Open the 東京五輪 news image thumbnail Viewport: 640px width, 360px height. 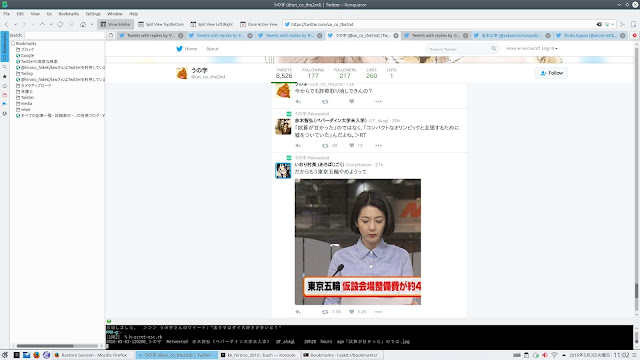click(x=358, y=242)
